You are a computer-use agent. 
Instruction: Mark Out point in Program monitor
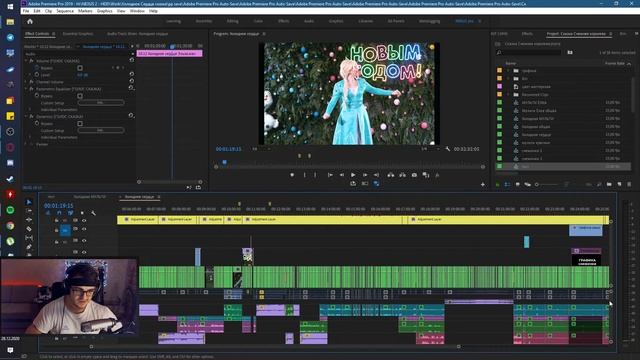tap(315, 175)
